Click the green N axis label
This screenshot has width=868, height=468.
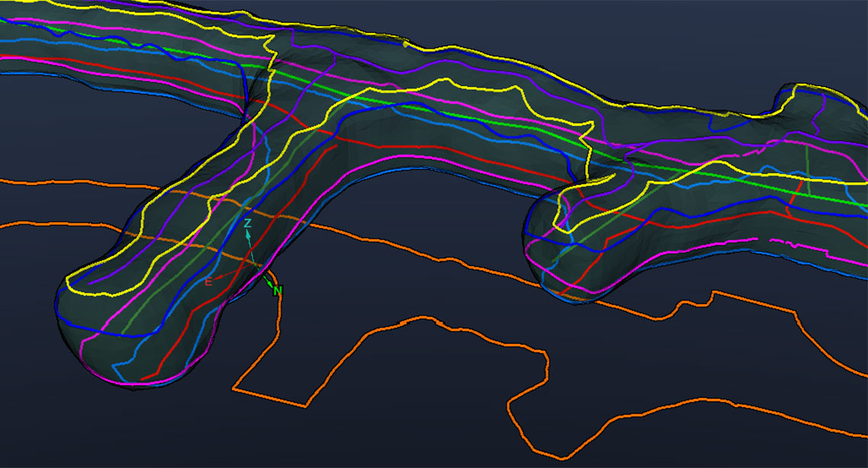click(x=278, y=291)
